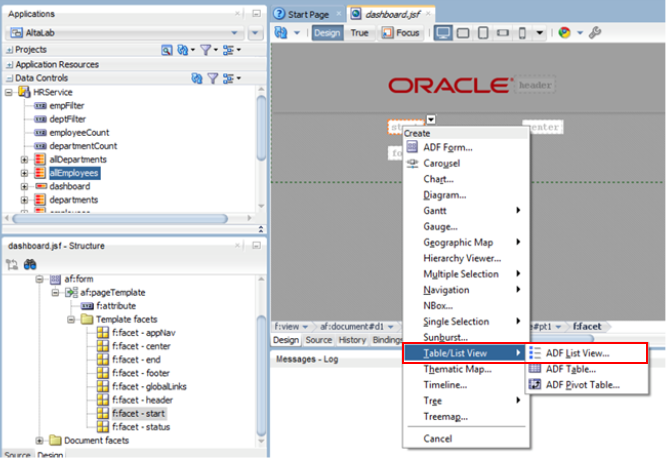Collapse the af:form node
Screen dimensions: 666x458
(x=40, y=279)
